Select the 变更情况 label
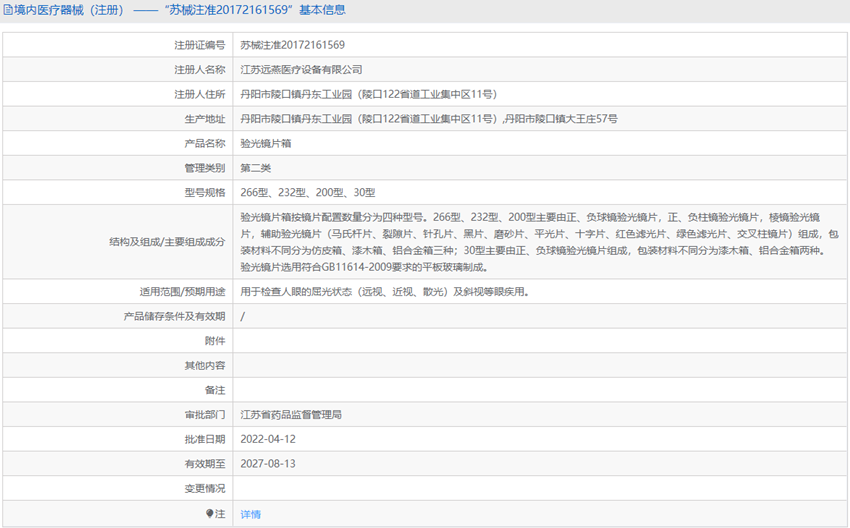The image size is (850, 528). point(204,488)
